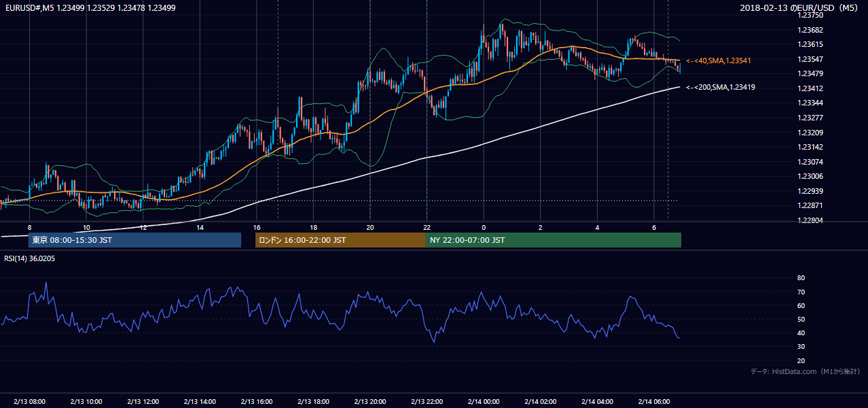Click the bottom time label 2/13 14:00

coord(200,402)
